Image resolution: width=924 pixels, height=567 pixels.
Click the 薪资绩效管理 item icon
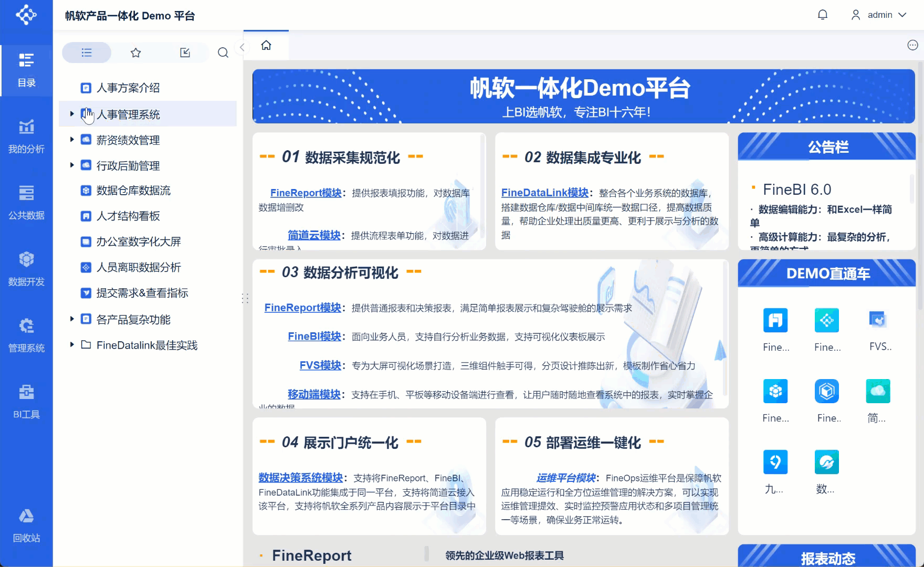(86, 140)
